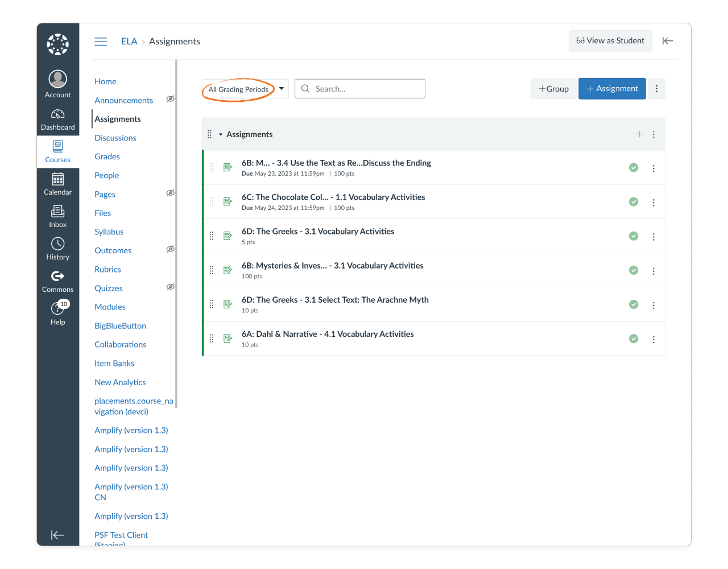
Task: Click inside the Search field
Action: (360, 88)
